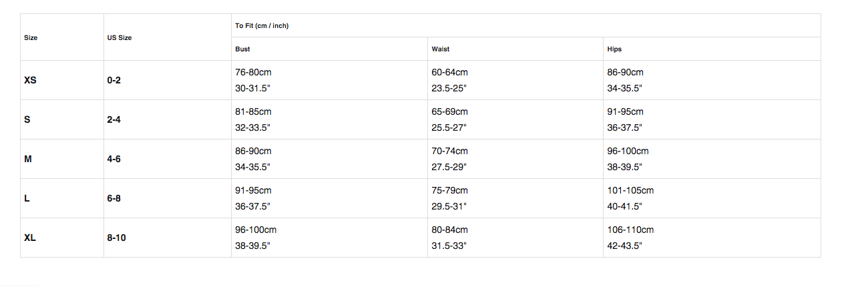
Task: Click the 29.5-31" waist value
Action: point(449,206)
